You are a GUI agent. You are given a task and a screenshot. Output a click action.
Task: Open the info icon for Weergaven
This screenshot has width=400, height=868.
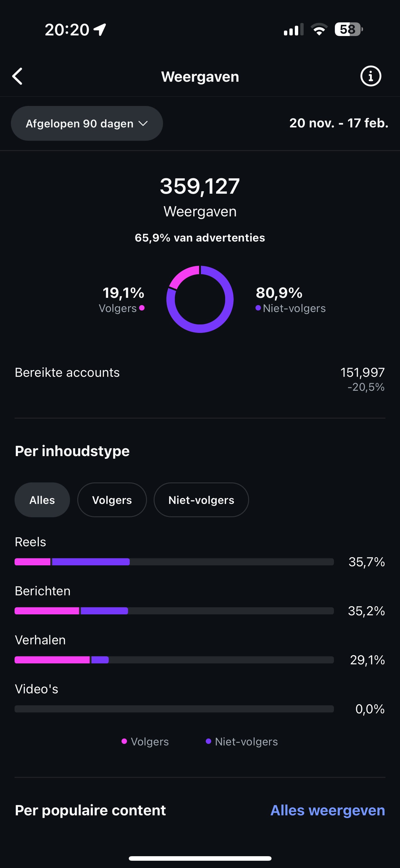[x=370, y=76]
